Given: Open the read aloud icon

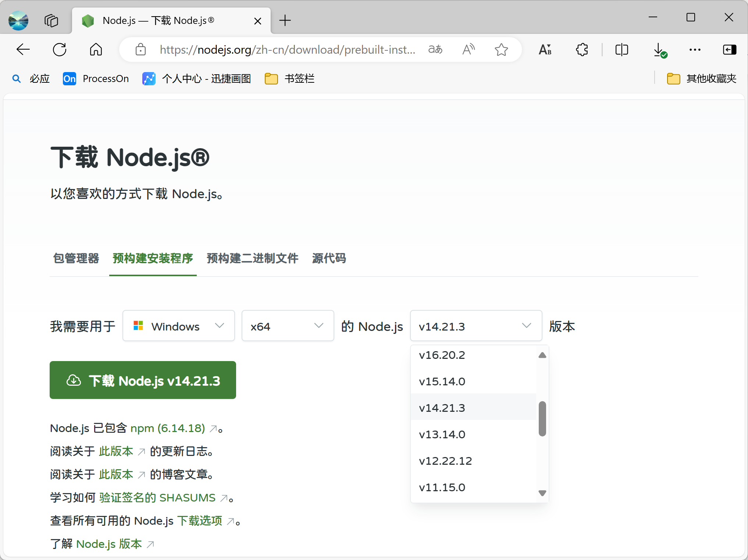Looking at the screenshot, I should (468, 50).
